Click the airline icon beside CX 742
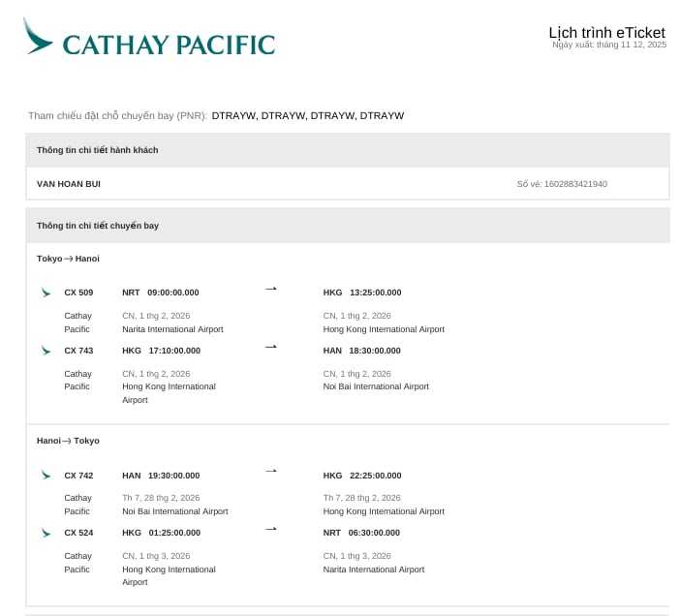Image resolution: width=680 pixels, height=616 pixels. click(x=46, y=476)
